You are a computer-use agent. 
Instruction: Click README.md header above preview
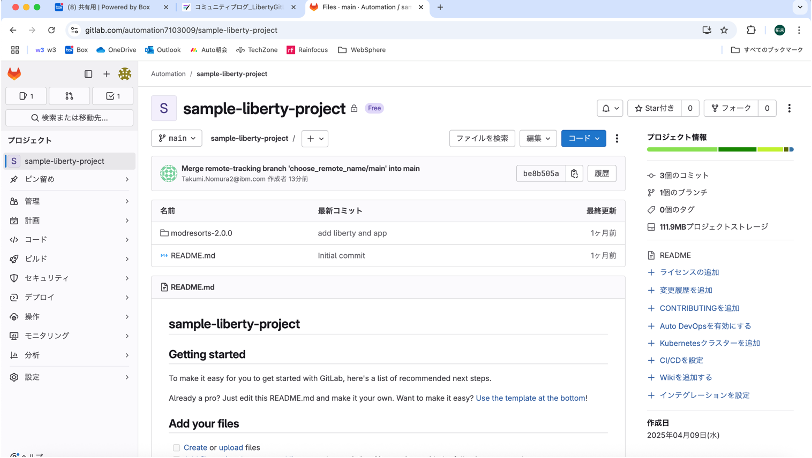pos(192,287)
